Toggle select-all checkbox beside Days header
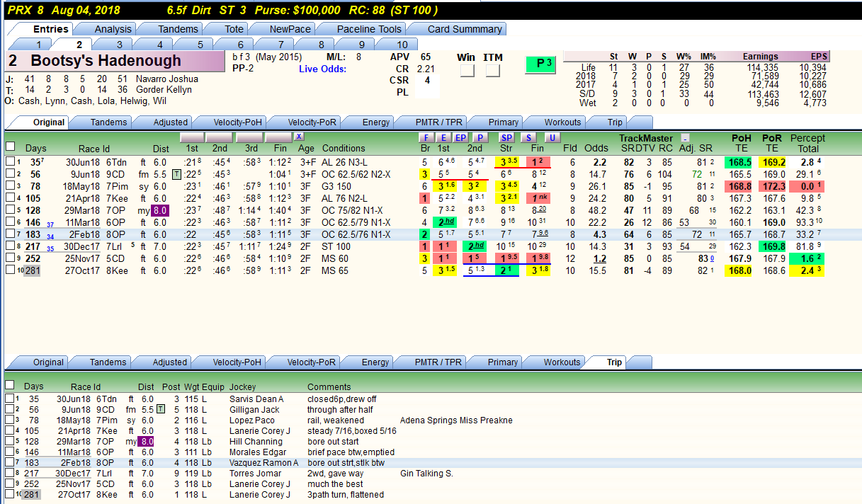 click(11, 147)
